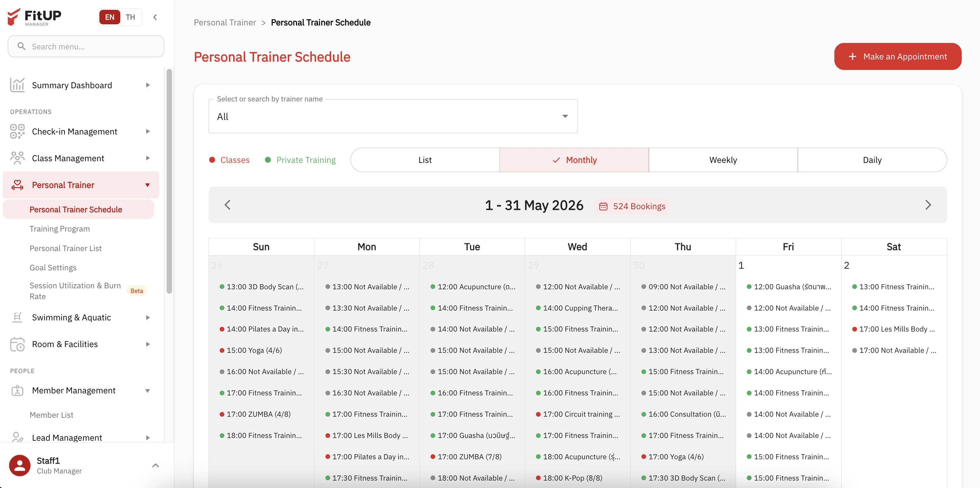Screen dimensions: 980x488
Task: Select Friday date 1 cell header
Action: coord(741,265)
